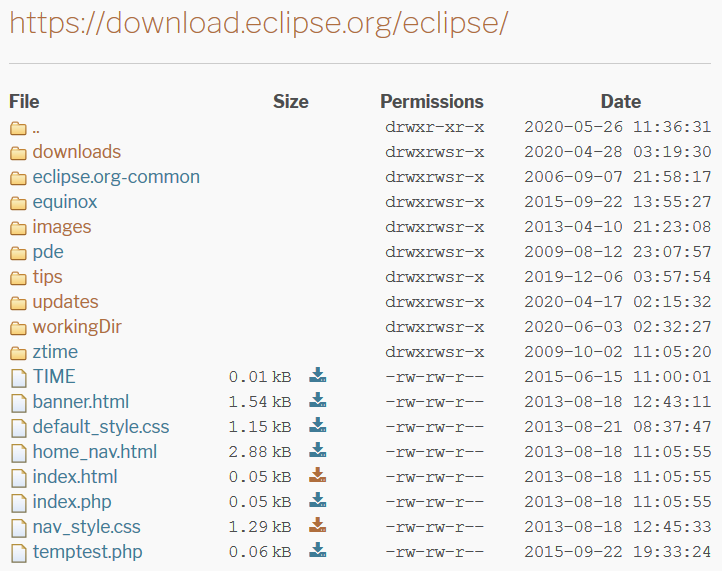The height and width of the screenshot is (571, 722).
Task: Click the Date column header
Action: coord(620,101)
